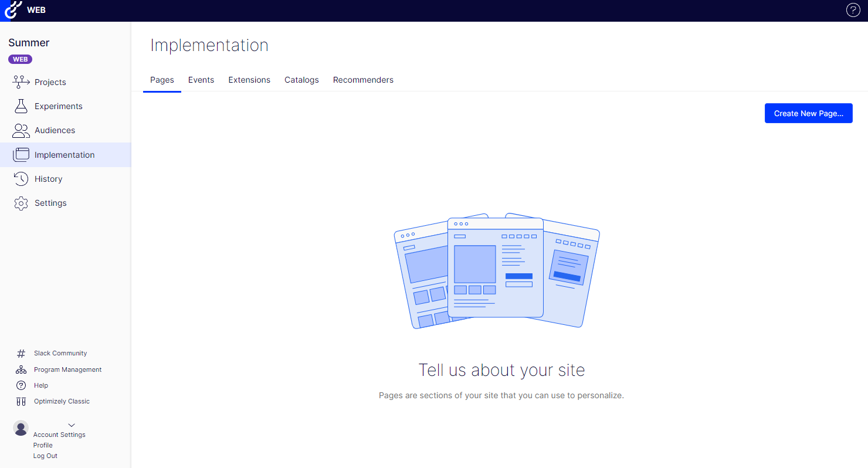Select the Implementation panel icon

pyautogui.click(x=21, y=154)
